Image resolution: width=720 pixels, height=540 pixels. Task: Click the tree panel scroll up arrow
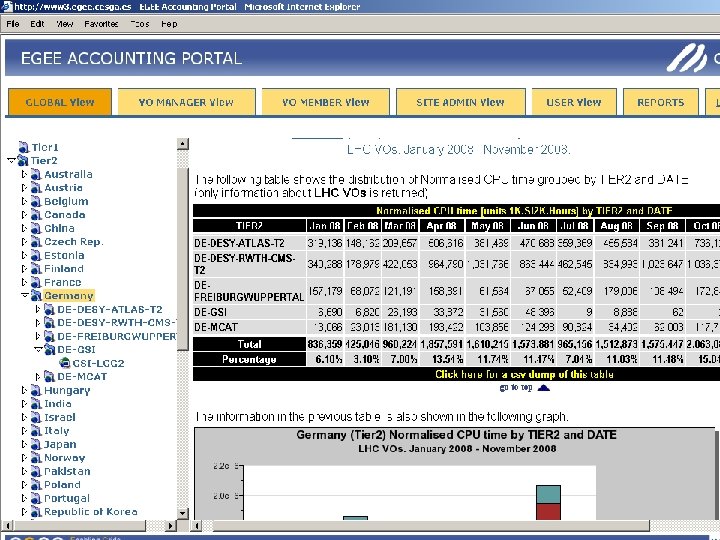[183, 144]
